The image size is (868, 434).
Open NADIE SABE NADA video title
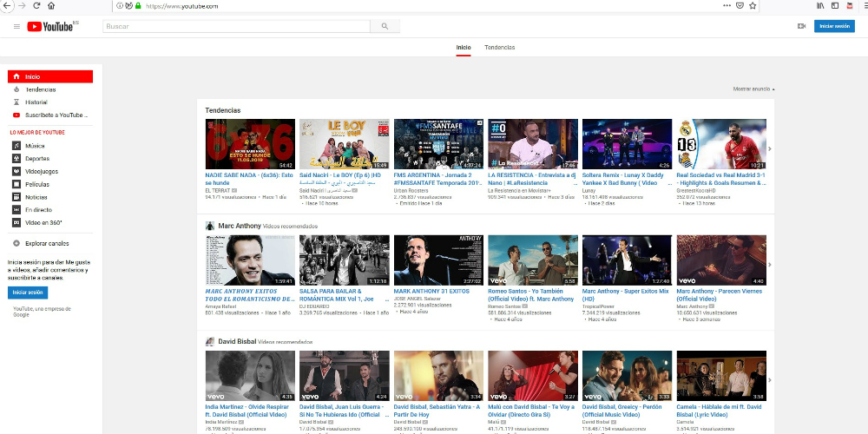coord(249,178)
